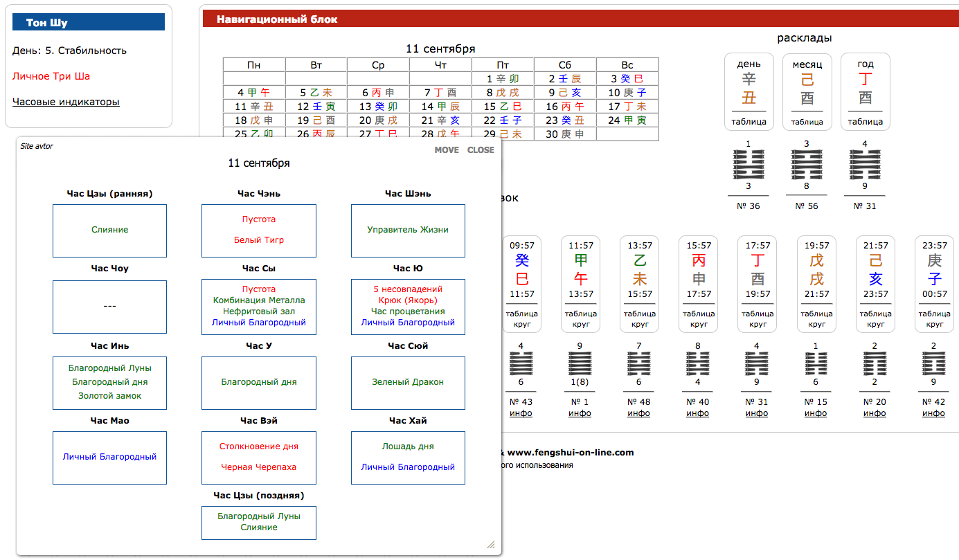Click hexagram № 48 under 13:57 column
The width and height of the screenshot is (959, 560).
pos(639,364)
